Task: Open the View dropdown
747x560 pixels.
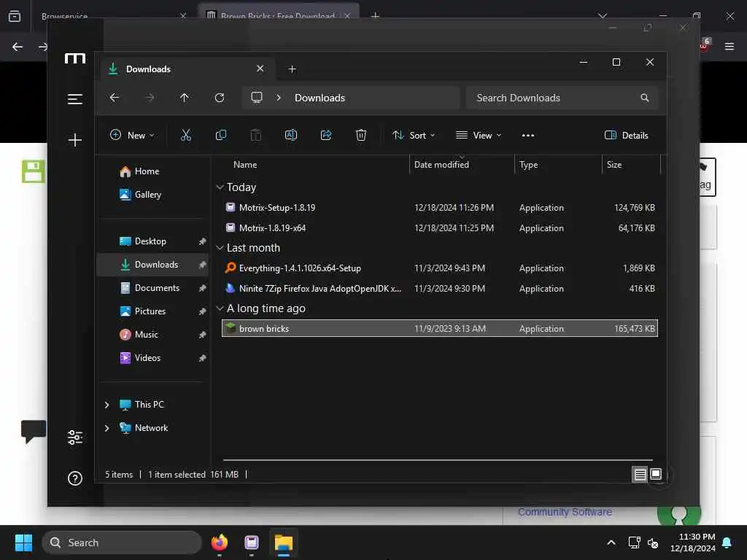Action: click(x=479, y=135)
